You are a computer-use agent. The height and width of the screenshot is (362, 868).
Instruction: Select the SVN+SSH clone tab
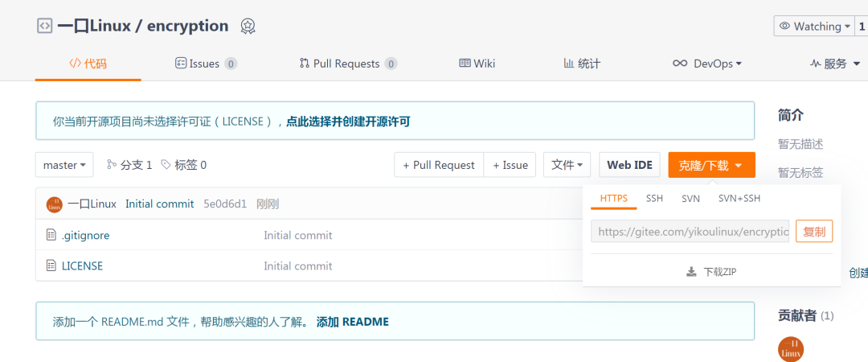coord(739,199)
